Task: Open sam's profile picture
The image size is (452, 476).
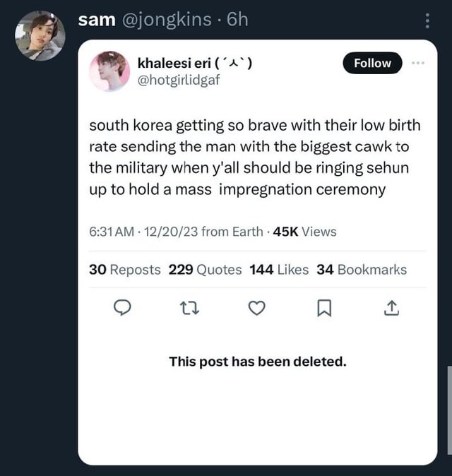Action: (40, 35)
